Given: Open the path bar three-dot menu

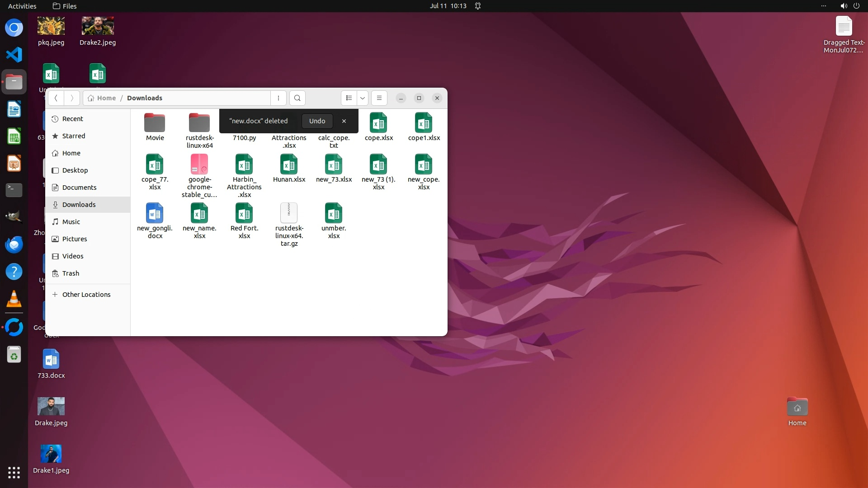Looking at the screenshot, I should pos(278,98).
